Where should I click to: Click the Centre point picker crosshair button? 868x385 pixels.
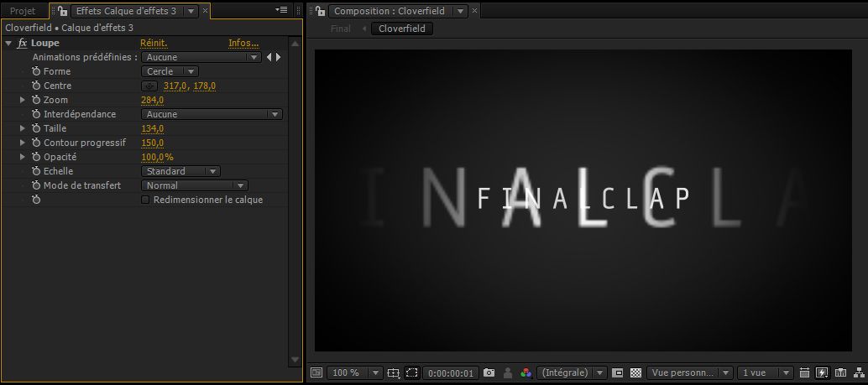tap(149, 86)
